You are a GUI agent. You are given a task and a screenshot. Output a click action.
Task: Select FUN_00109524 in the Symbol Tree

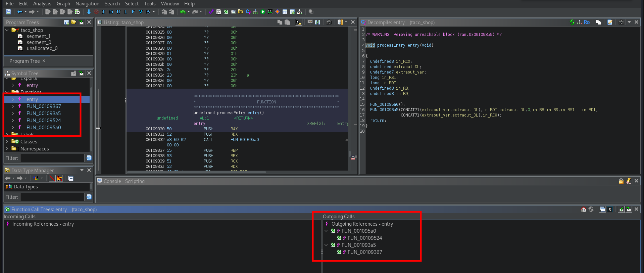(44, 121)
